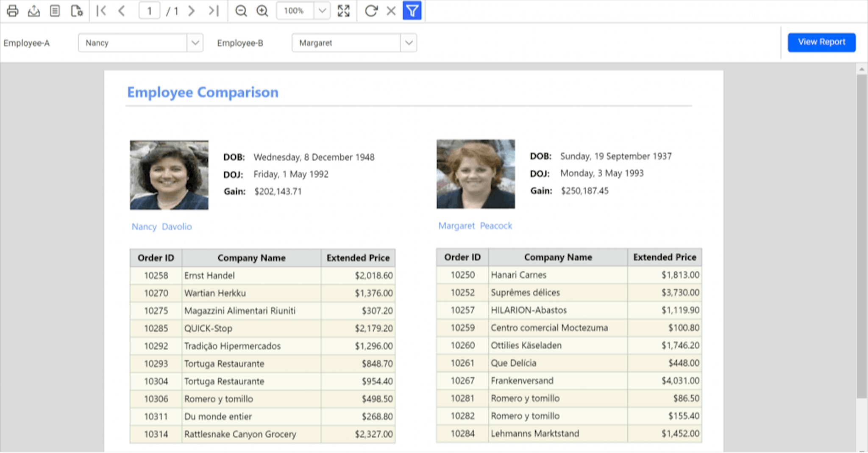Click the report vertical scrollbar
The width and height of the screenshot is (868, 453).
click(x=862, y=237)
